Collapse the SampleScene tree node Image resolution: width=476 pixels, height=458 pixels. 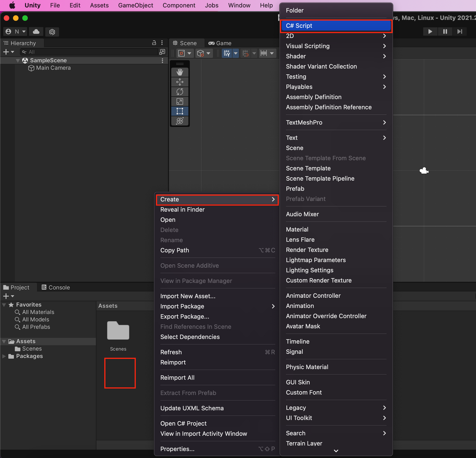(18, 60)
